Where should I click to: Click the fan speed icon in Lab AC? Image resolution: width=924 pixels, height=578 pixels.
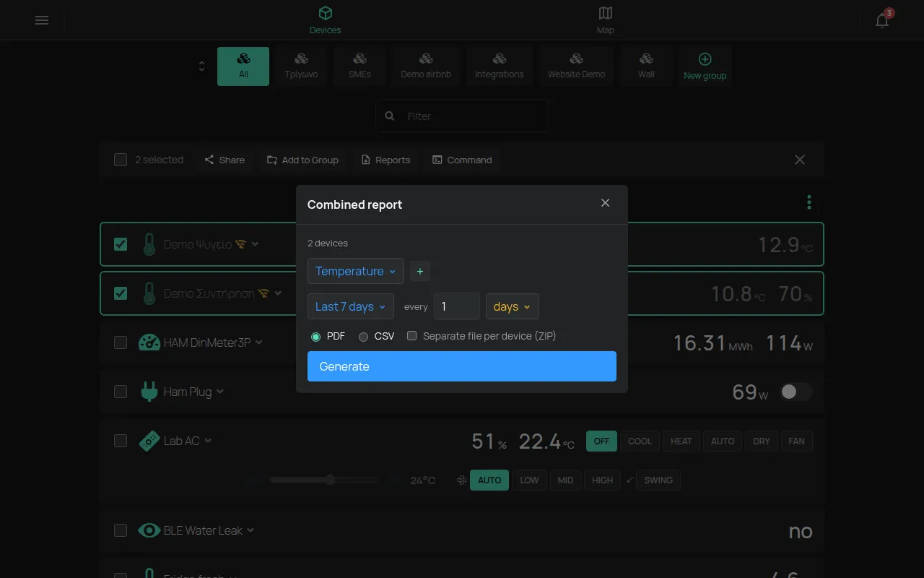click(461, 480)
